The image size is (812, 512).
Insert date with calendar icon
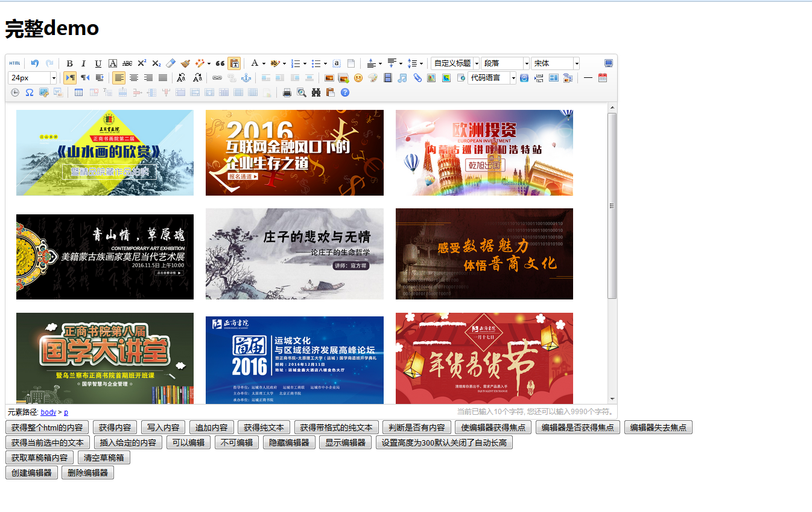point(603,78)
